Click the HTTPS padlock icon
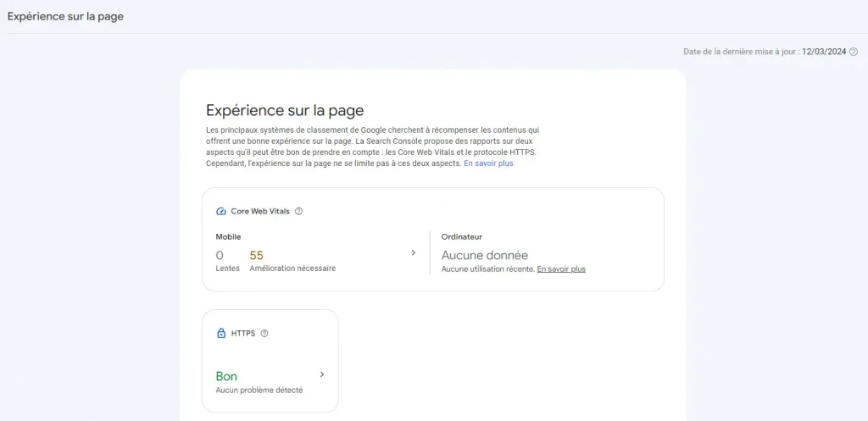Viewport: 868px width, 421px height. click(x=221, y=334)
